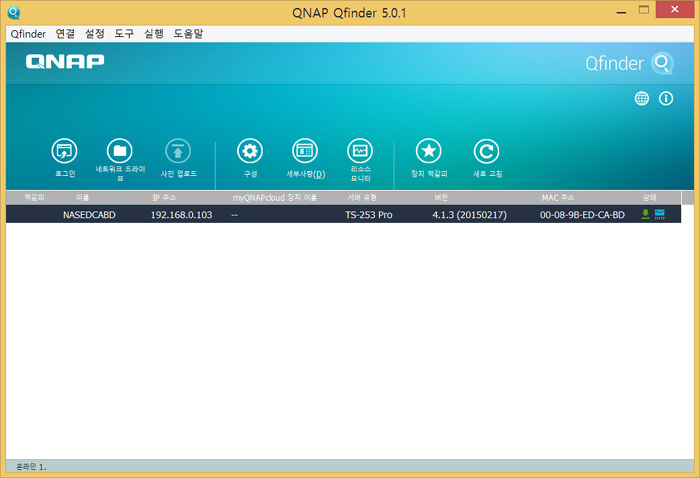Open the 연결 menu
The height and width of the screenshot is (478, 700).
point(66,33)
